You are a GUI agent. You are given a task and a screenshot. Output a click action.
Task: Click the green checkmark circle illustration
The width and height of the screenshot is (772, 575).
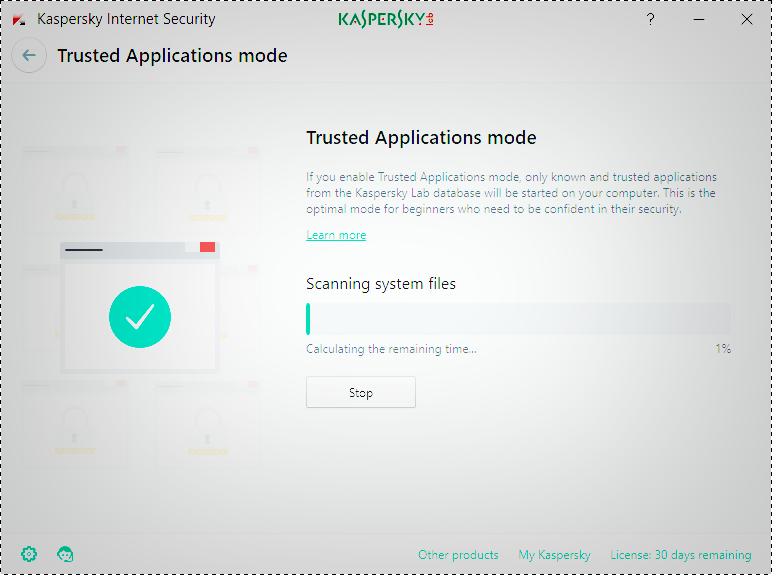pyautogui.click(x=140, y=317)
